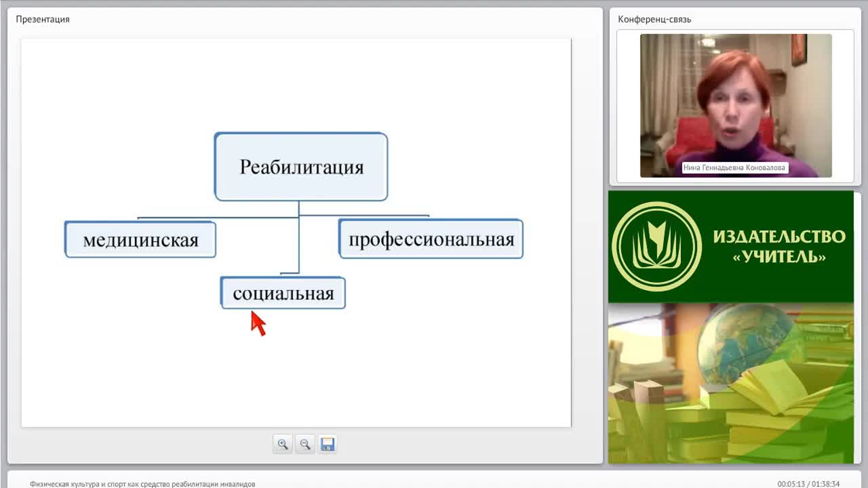Select the 'Реабилитация' box on the slide
The height and width of the screenshot is (488, 868).
tap(301, 167)
